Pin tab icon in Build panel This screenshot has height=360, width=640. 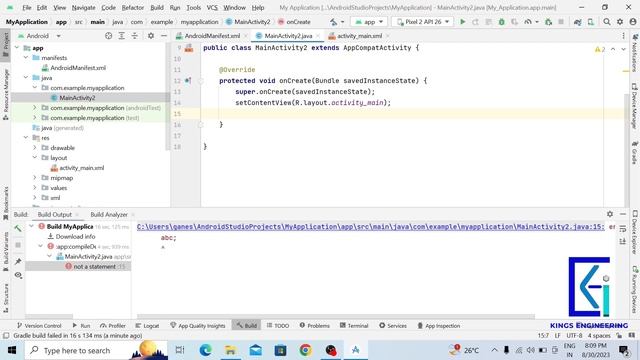(18, 261)
